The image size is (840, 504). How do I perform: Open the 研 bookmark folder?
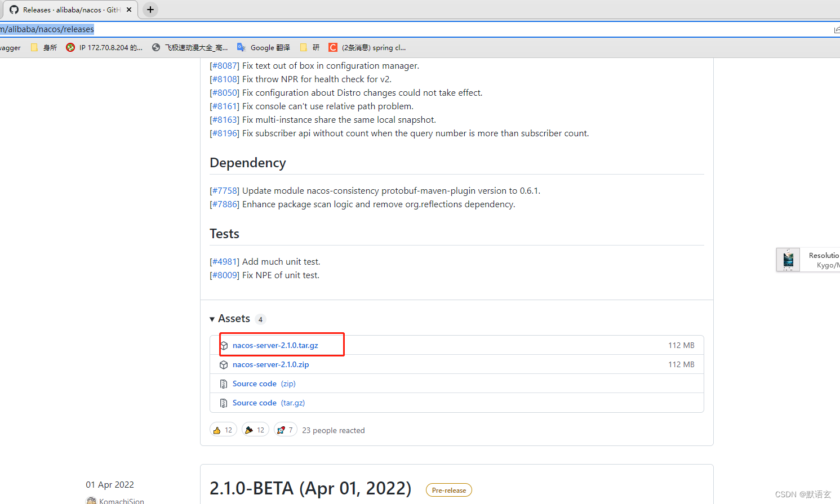[310, 48]
